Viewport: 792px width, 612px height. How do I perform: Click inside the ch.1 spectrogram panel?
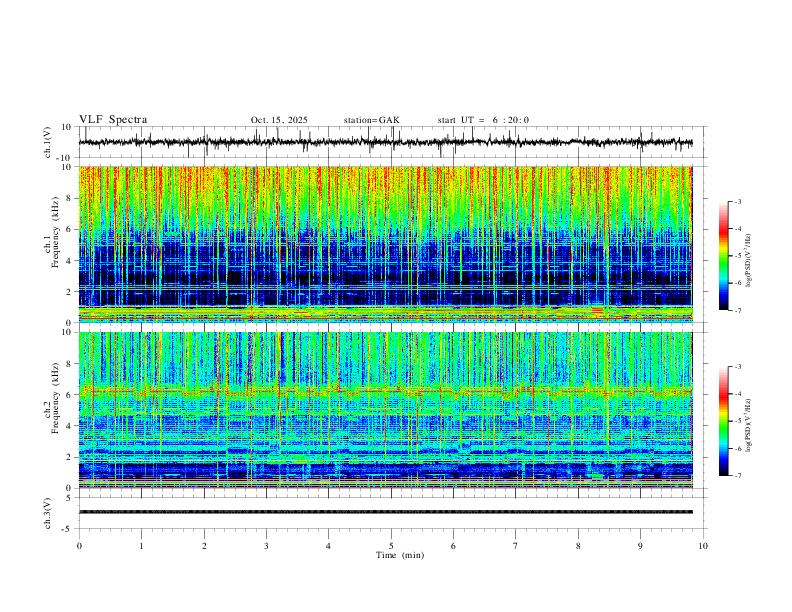coord(385,244)
